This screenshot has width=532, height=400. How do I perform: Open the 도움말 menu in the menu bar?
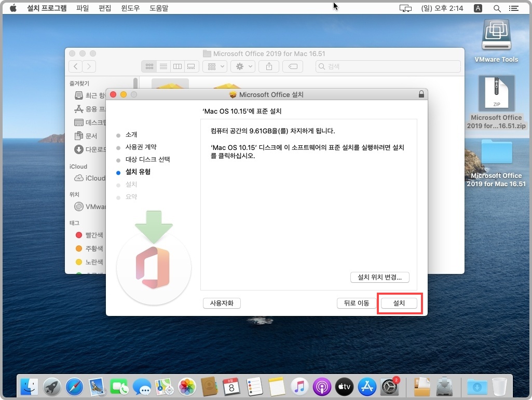click(159, 8)
